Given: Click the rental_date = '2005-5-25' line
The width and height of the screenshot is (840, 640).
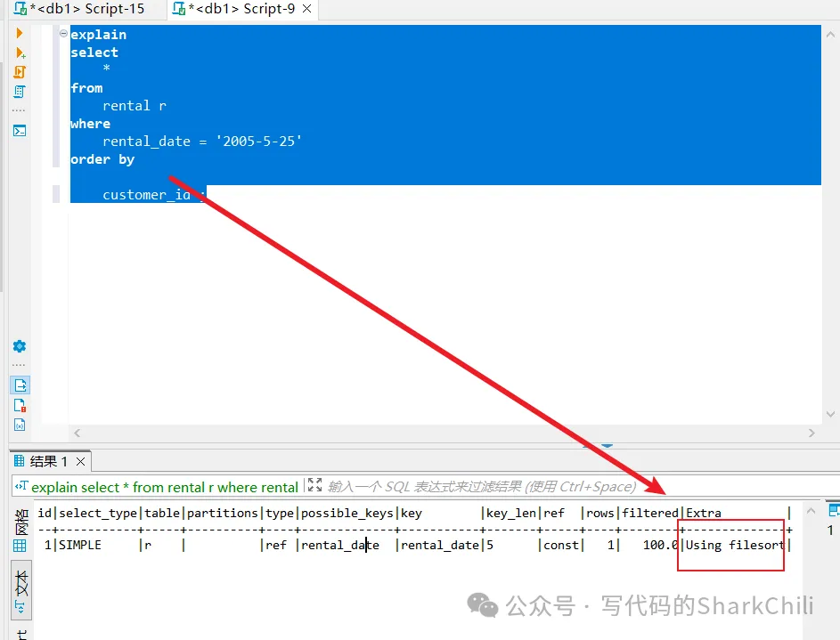Looking at the screenshot, I should 202,142.
